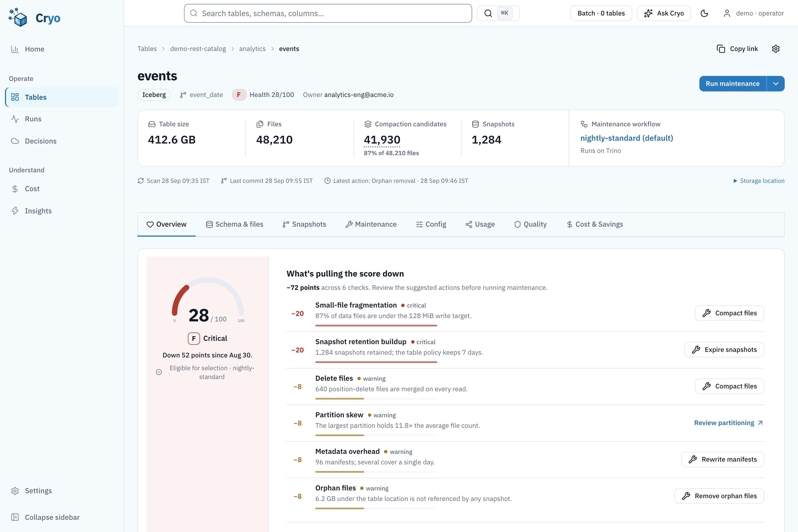Go to demo-rest-catalog in breadcrumb

coord(198,49)
